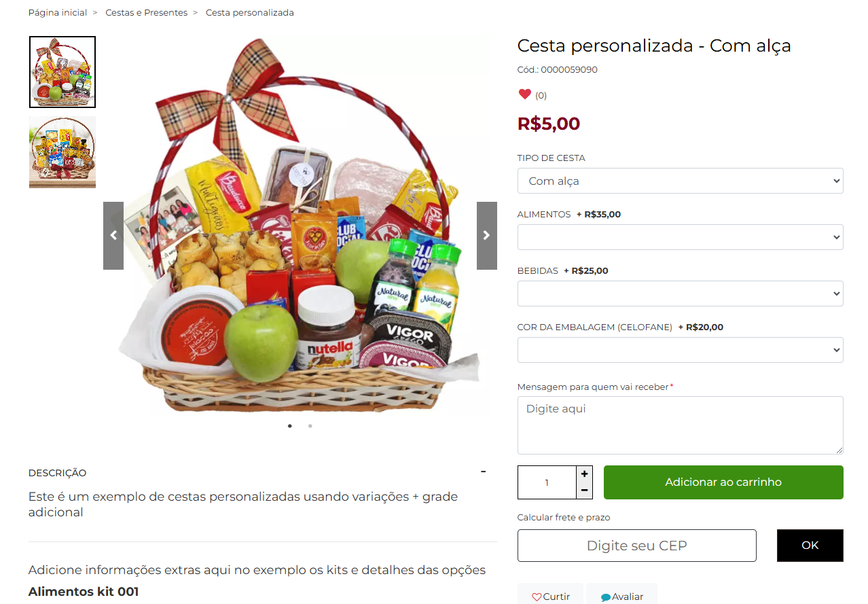Click the Digite seu CEP field
The width and height of the screenshot is (868, 604).
pyautogui.click(x=637, y=546)
